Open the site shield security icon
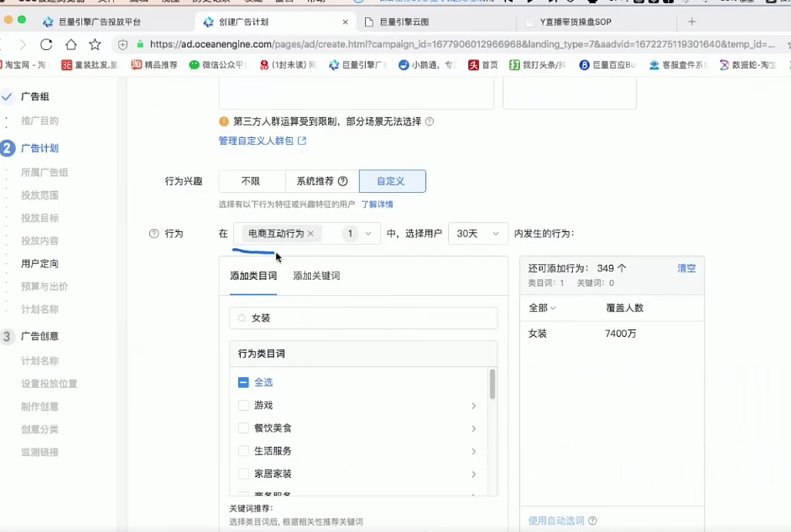The width and height of the screenshot is (791, 532). click(123, 45)
